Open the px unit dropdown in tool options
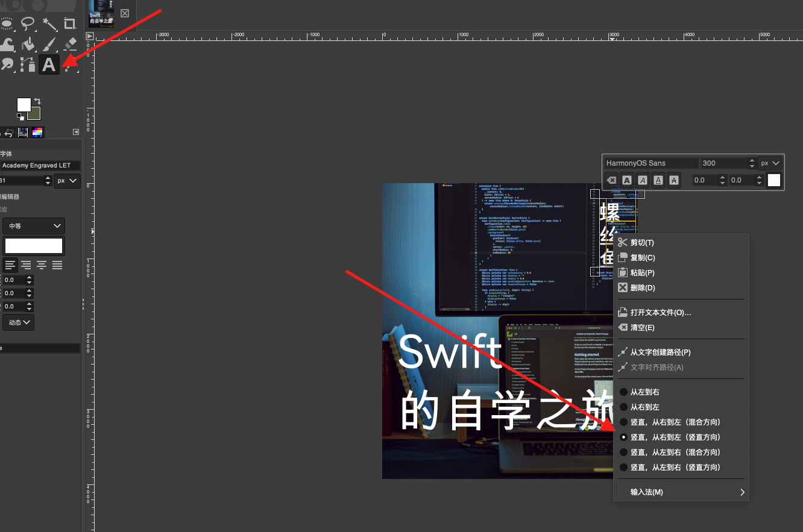Image resolution: width=803 pixels, height=532 pixels. [67, 180]
